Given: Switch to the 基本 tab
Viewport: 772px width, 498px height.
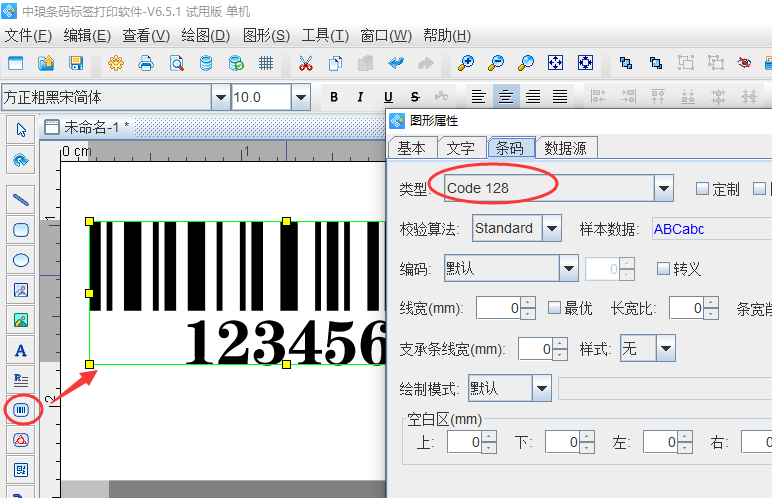Looking at the screenshot, I should coord(412,148).
